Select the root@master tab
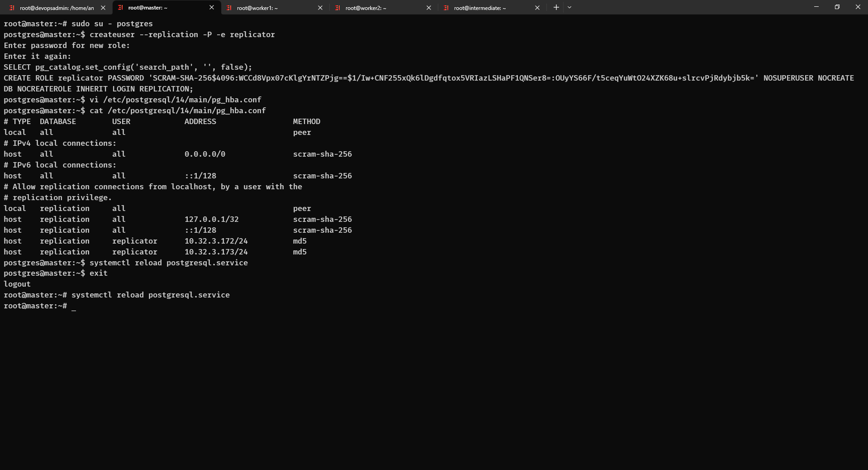 pyautogui.click(x=166, y=8)
